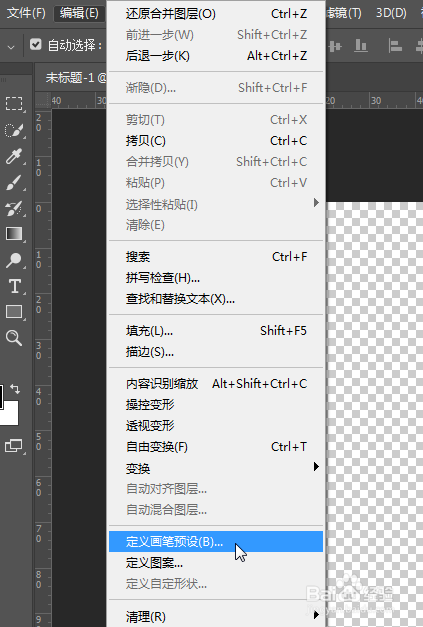Click the 编辑(E) menu
The height and width of the screenshot is (627, 423).
(79, 13)
